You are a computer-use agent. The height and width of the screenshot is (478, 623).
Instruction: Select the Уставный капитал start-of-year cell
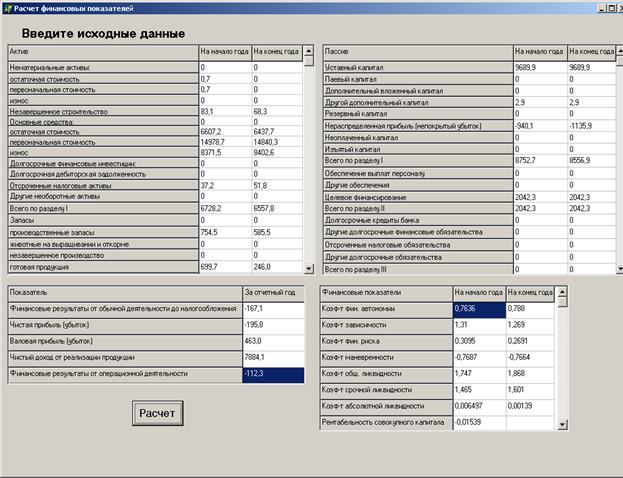[539, 67]
